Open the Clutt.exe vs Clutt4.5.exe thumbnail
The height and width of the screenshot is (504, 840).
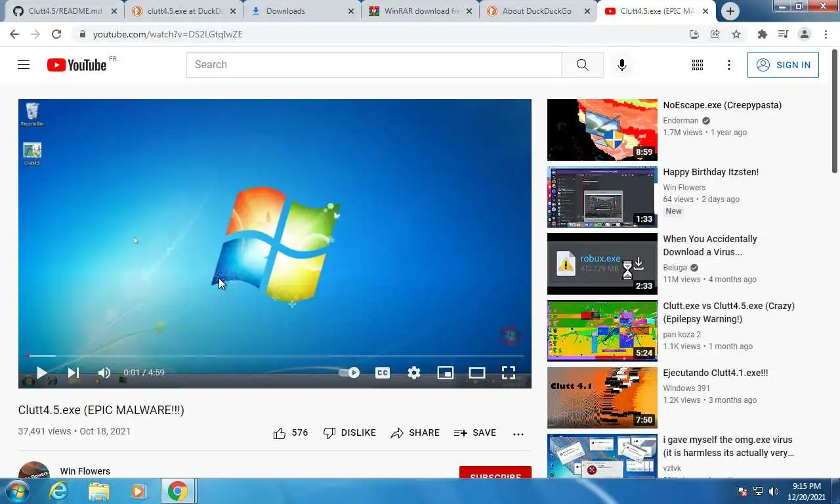click(x=602, y=331)
